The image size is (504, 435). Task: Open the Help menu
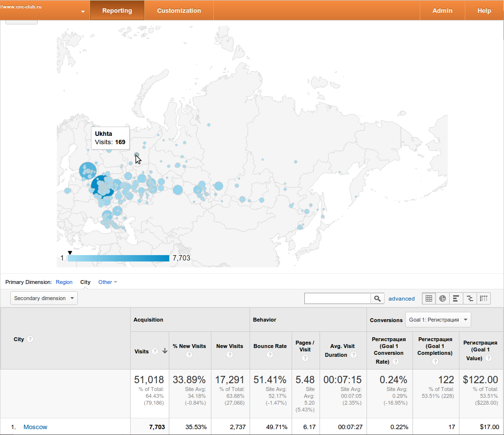tap(484, 10)
